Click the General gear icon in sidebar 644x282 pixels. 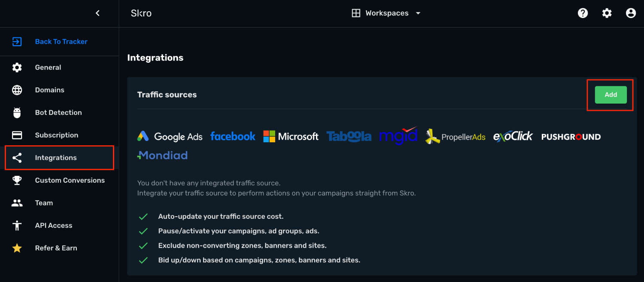pos(17,67)
